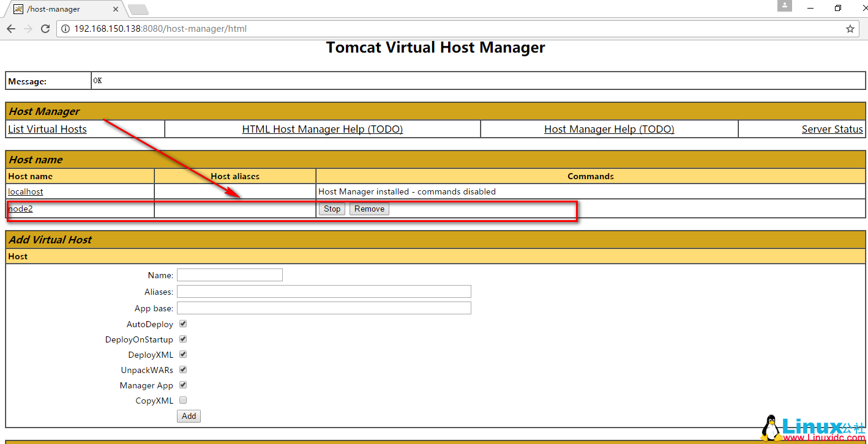Enable the CopyXML checkbox

(182, 401)
